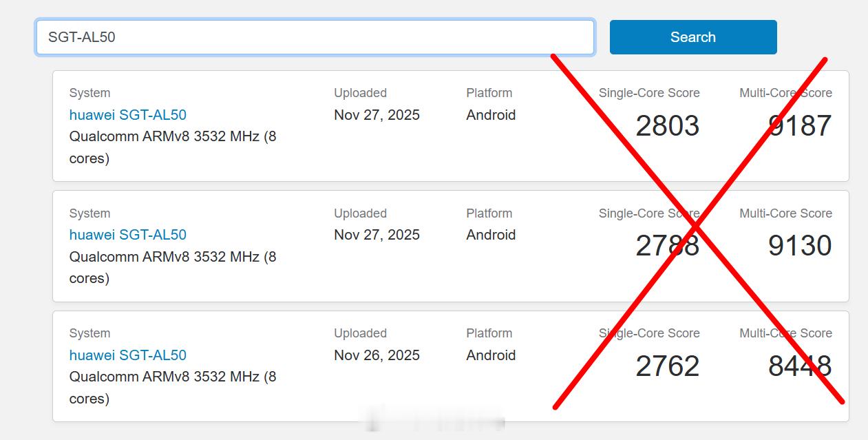This screenshot has width=868, height=440.
Task: Click the Uploaded label in second result
Action: click(x=360, y=213)
